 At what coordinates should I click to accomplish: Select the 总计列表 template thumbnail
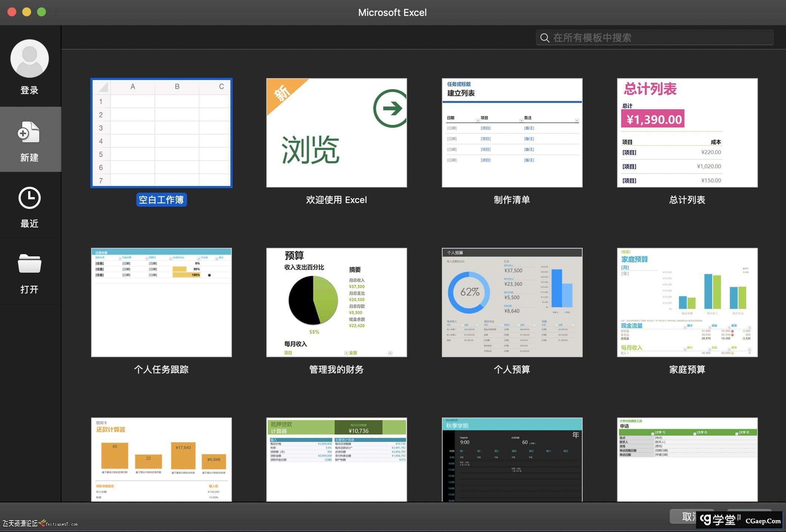click(x=687, y=133)
